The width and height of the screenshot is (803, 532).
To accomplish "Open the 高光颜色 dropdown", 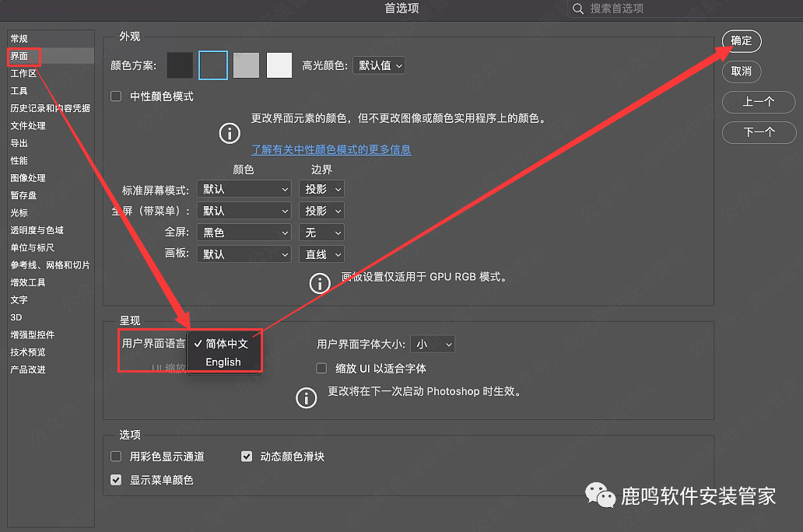I will [378, 65].
